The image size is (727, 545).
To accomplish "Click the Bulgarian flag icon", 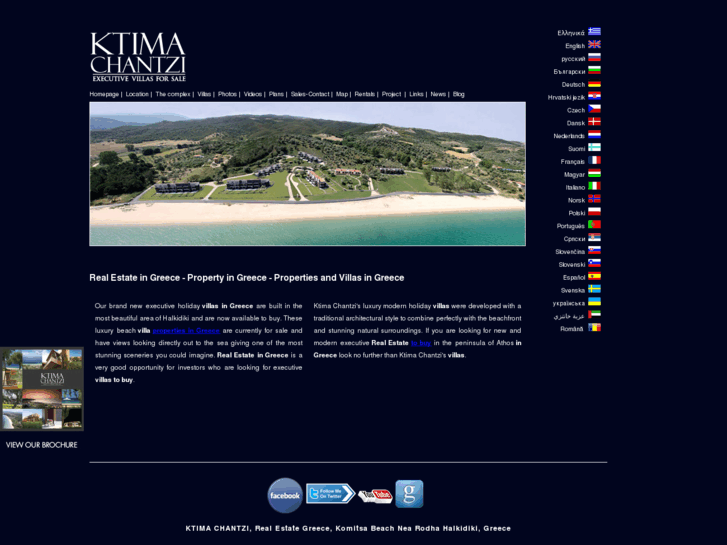I will pos(594,70).
